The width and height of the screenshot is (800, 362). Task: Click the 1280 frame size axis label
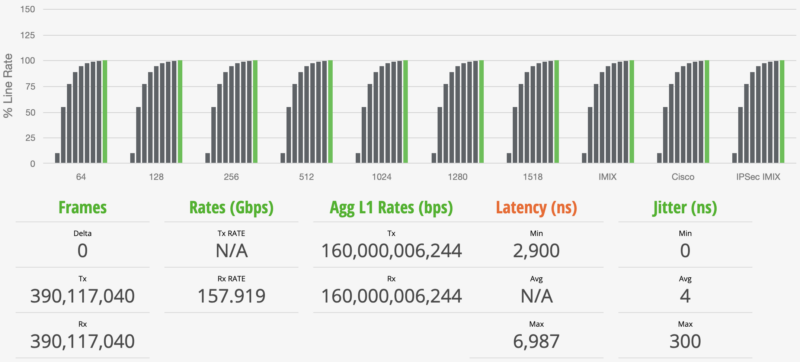pos(457,178)
